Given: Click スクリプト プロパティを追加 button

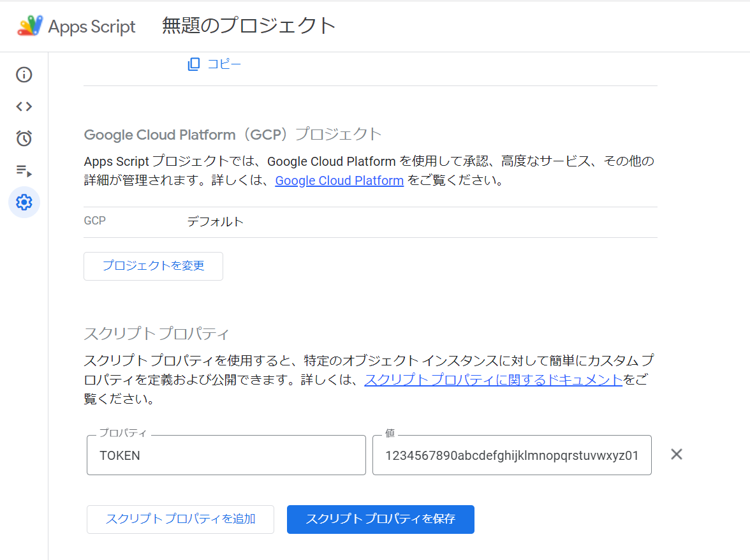Looking at the screenshot, I should (180, 519).
